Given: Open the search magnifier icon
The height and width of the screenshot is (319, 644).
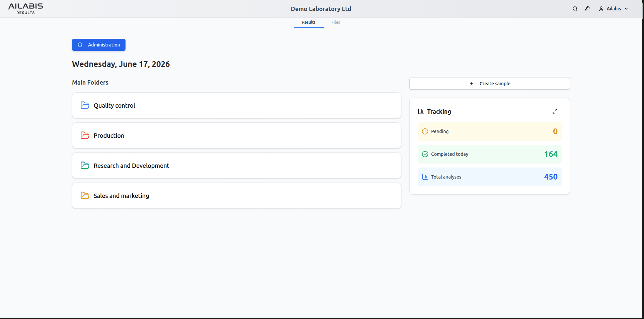Looking at the screenshot, I should (575, 9).
